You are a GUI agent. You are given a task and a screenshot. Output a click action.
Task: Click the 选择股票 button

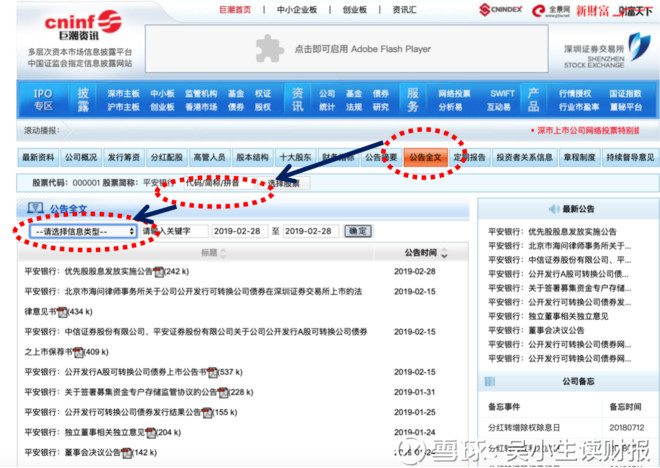pyautogui.click(x=284, y=183)
